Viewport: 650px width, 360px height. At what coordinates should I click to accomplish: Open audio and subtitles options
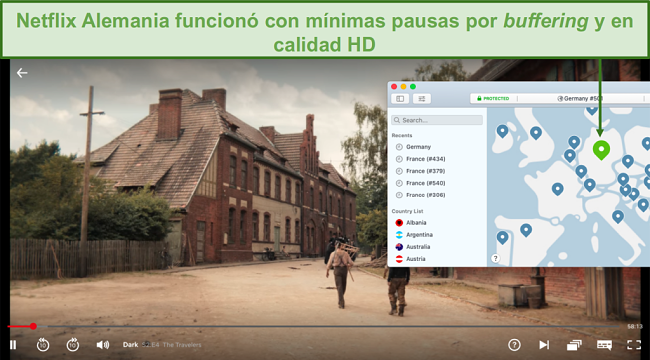point(604,345)
